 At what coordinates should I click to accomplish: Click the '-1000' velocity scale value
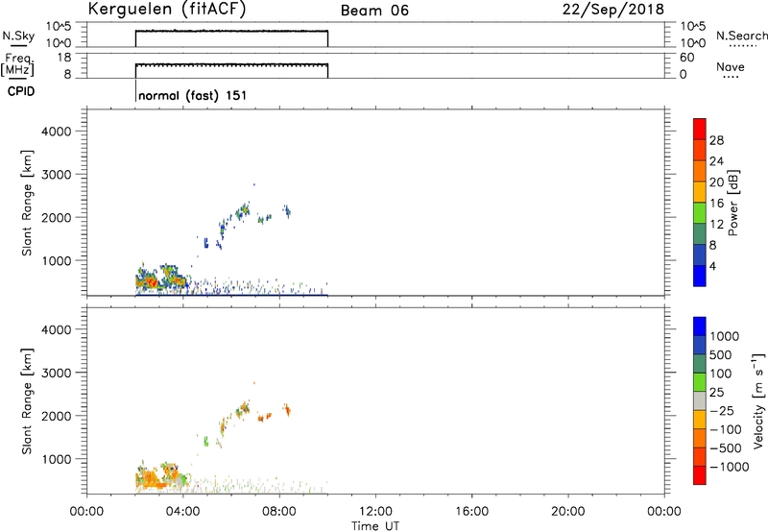click(x=730, y=467)
